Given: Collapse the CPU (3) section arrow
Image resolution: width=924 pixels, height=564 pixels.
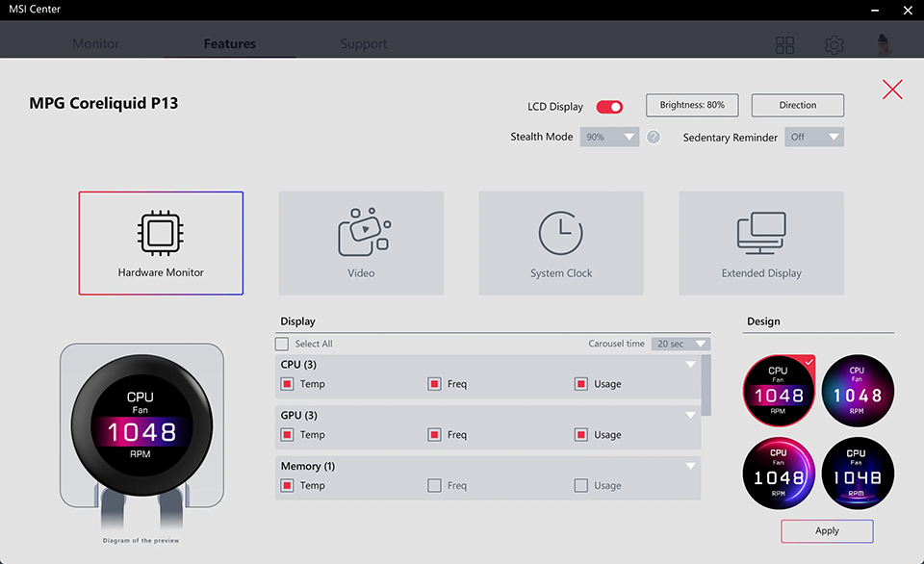Looking at the screenshot, I should [690, 365].
